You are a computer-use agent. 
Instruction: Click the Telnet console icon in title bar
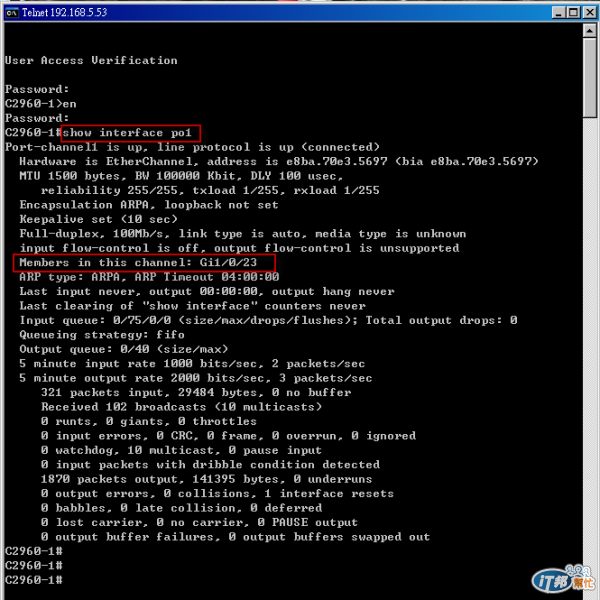(x=12, y=13)
